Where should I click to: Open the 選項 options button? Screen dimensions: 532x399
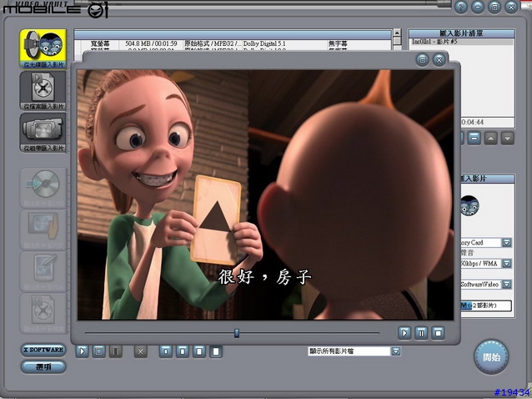coord(43,366)
